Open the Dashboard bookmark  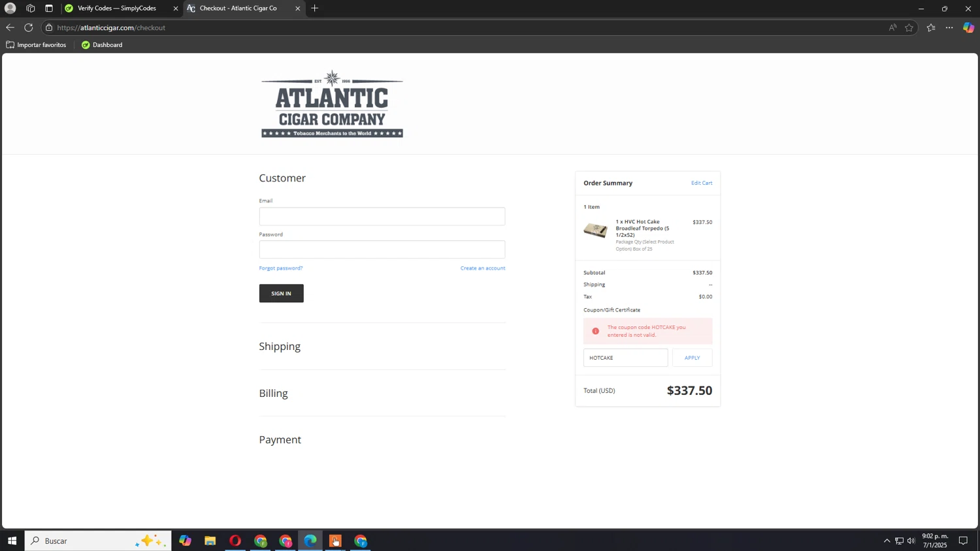click(102, 45)
